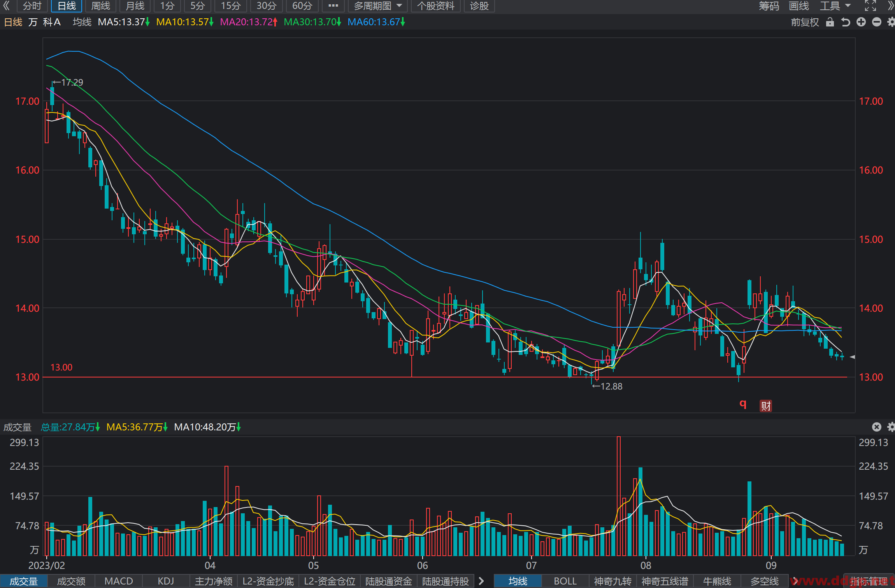Zoom out chart with minus icon

tap(877, 22)
